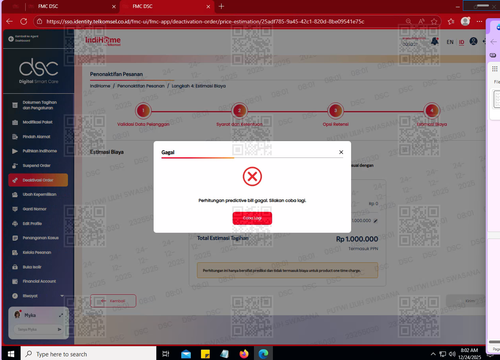Open browser Settings and more menu

tap(479, 21)
